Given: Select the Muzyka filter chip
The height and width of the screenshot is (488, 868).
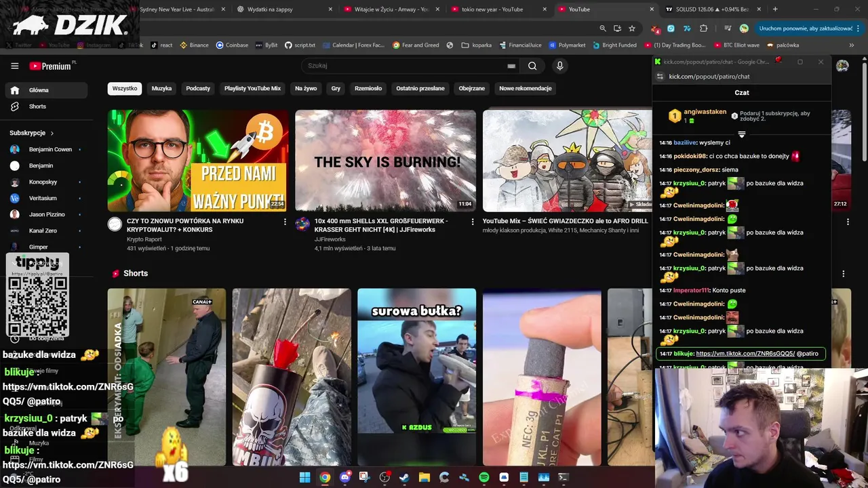Looking at the screenshot, I should click(x=161, y=88).
